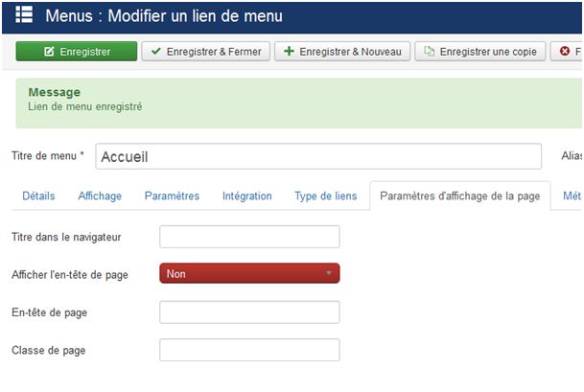The height and width of the screenshot is (392, 584).
Task: Click 'Menus : Modifier un lien de menu' title
Action: (x=164, y=16)
